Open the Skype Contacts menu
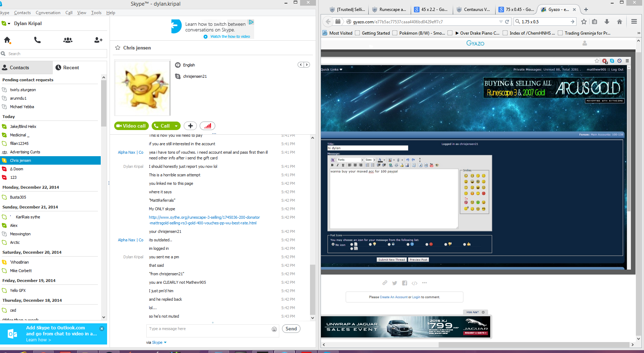This screenshot has width=644, height=353. 22,13
